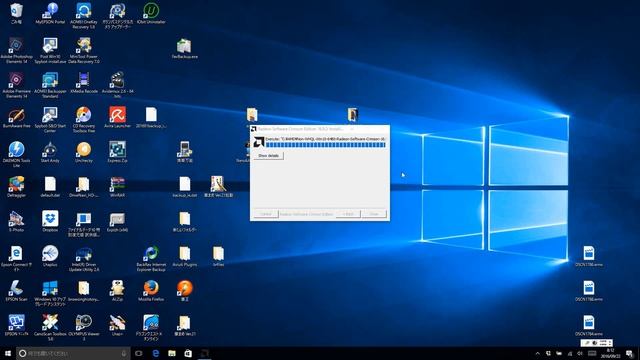Click the installer's blue progress bar
Viewport: 640px width, 360px height.
pyautogui.click(x=325, y=145)
